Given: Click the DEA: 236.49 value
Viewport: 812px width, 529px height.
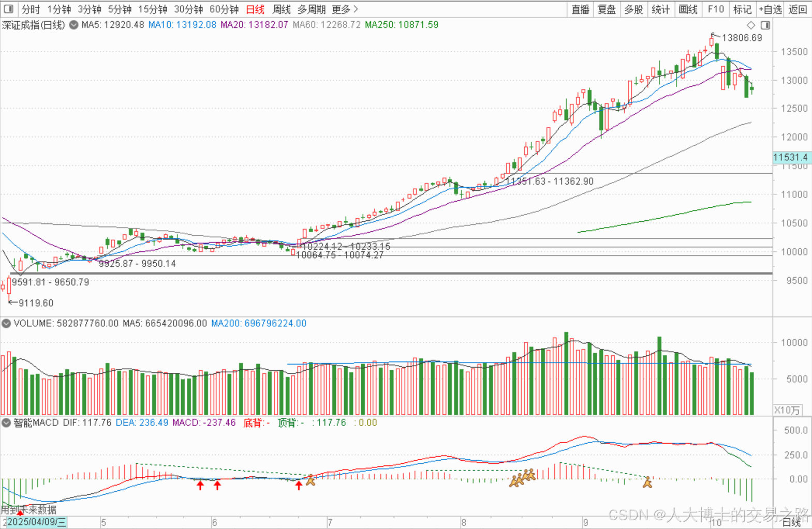Looking at the screenshot, I should click(142, 423).
